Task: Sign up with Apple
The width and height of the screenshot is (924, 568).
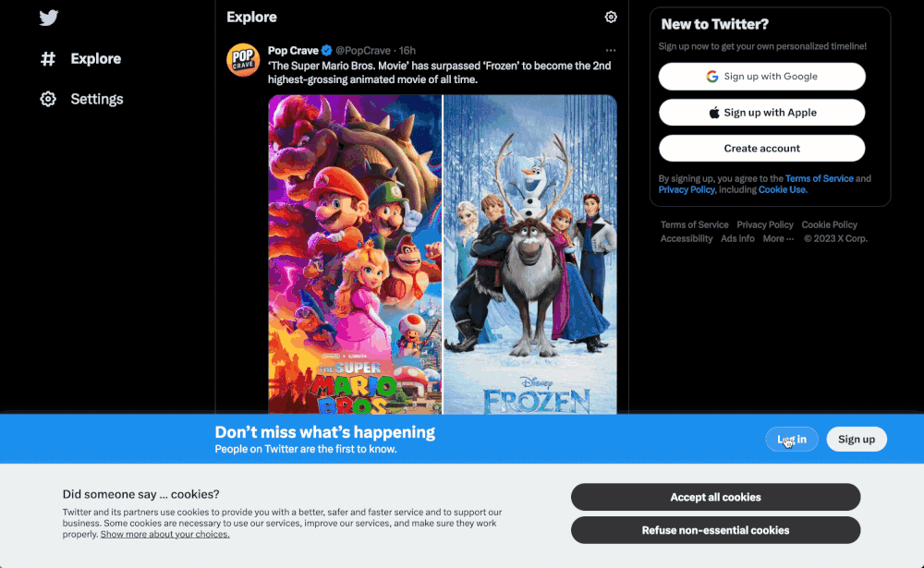Action: pyautogui.click(x=762, y=113)
